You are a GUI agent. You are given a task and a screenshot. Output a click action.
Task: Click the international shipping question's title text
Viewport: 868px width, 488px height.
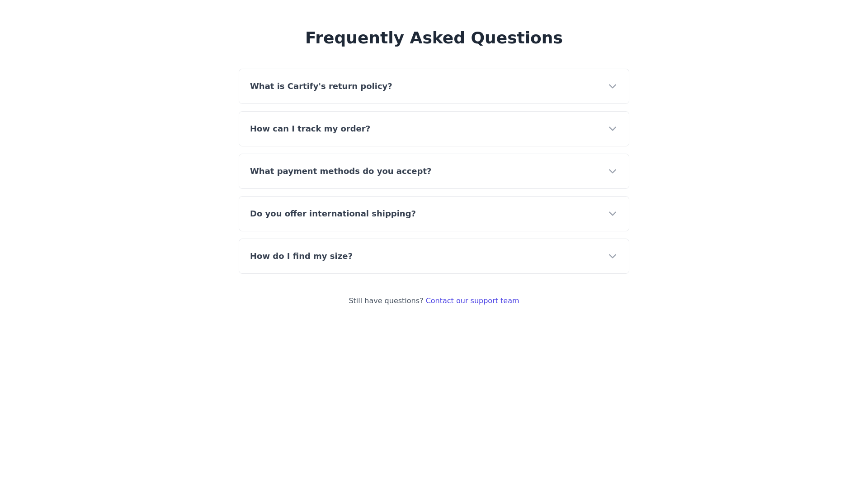pos(333,214)
